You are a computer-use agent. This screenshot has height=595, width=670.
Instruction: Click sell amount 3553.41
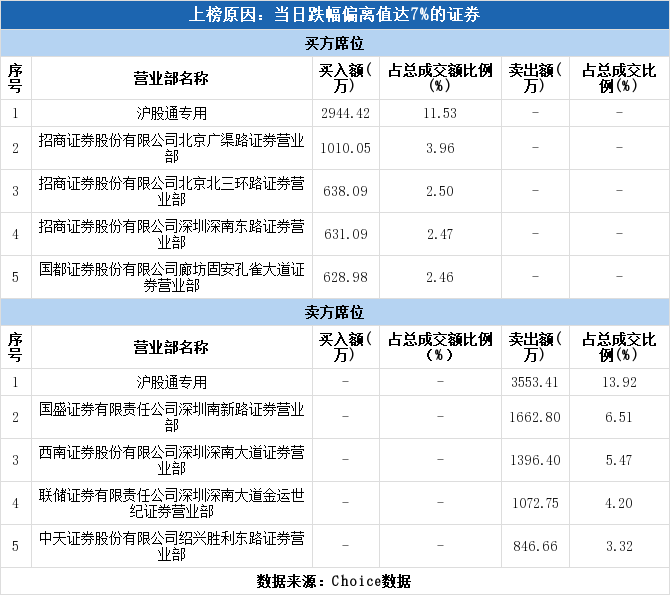[x=535, y=382]
